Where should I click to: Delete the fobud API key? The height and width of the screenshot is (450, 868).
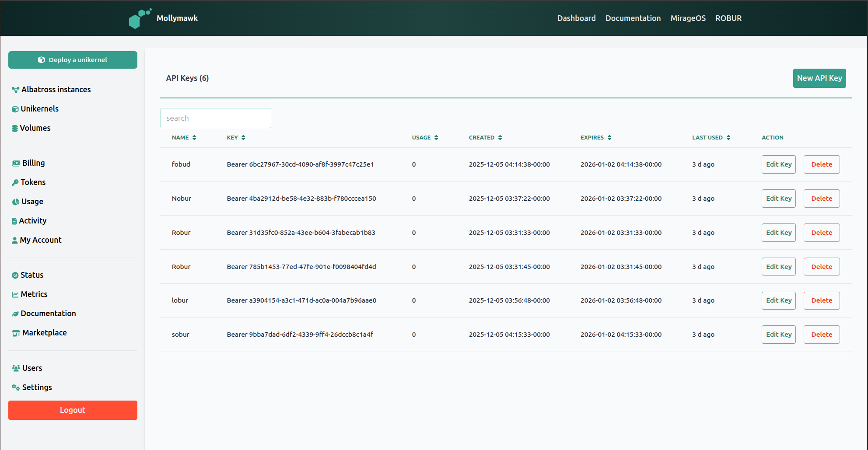pos(821,164)
